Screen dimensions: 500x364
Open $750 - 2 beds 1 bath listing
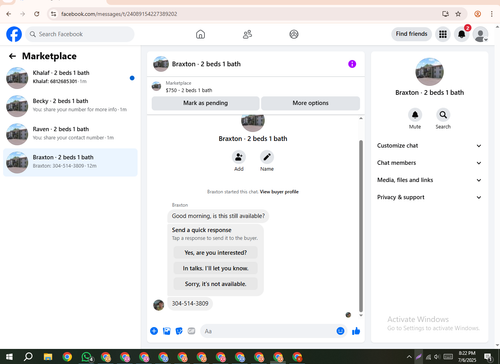click(x=256, y=87)
